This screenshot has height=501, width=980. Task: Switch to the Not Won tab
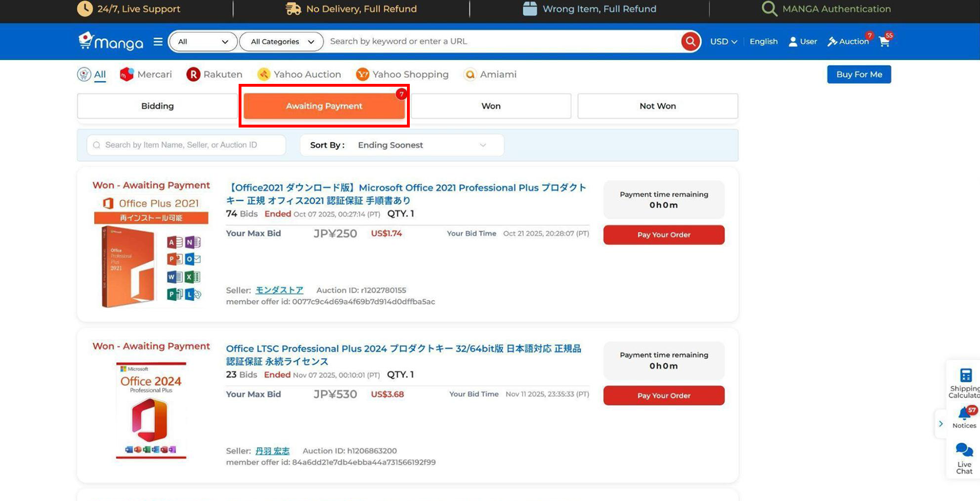[x=657, y=106]
